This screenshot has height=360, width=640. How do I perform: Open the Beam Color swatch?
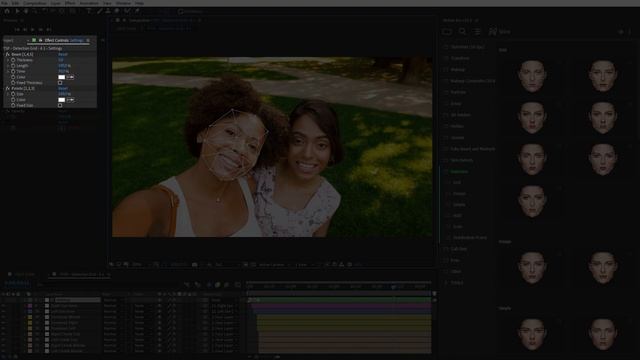62,77
